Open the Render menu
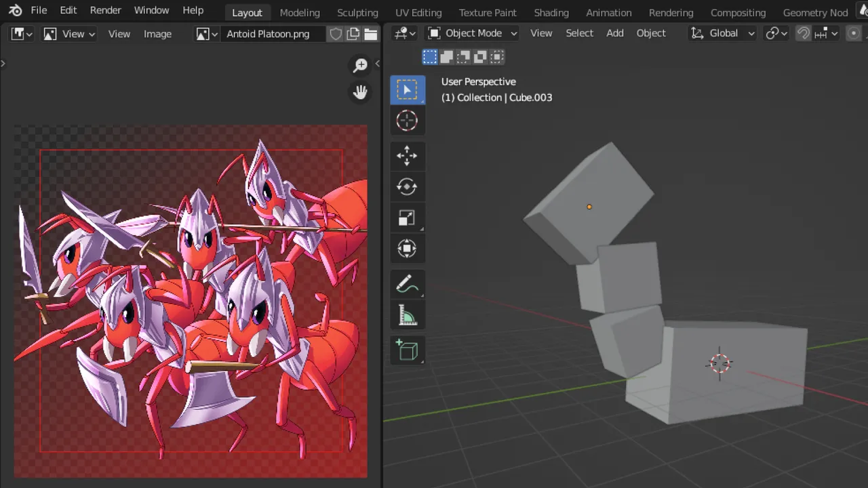 (x=105, y=10)
